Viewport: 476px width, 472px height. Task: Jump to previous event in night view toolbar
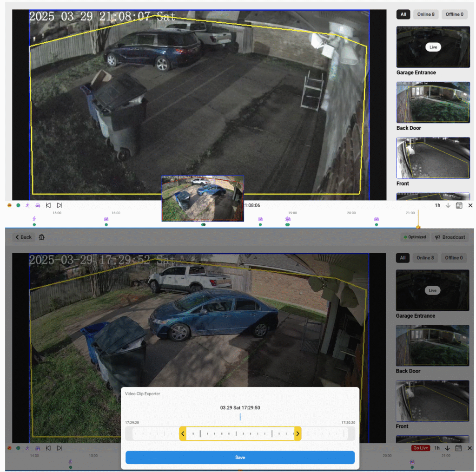coord(48,205)
